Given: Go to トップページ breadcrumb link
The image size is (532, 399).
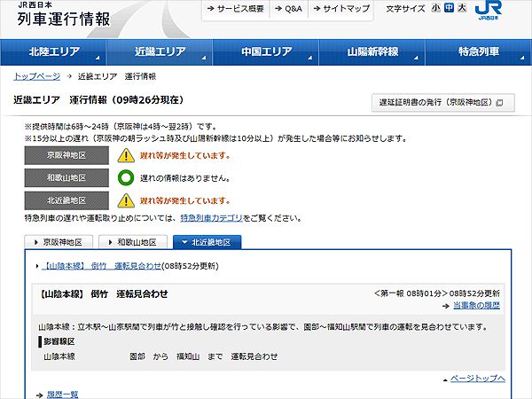Looking at the screenshot, I should click(x=37, y=76).
